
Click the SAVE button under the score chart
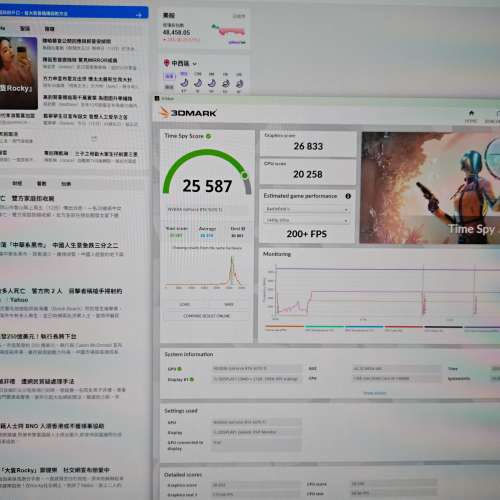(229, 304)
